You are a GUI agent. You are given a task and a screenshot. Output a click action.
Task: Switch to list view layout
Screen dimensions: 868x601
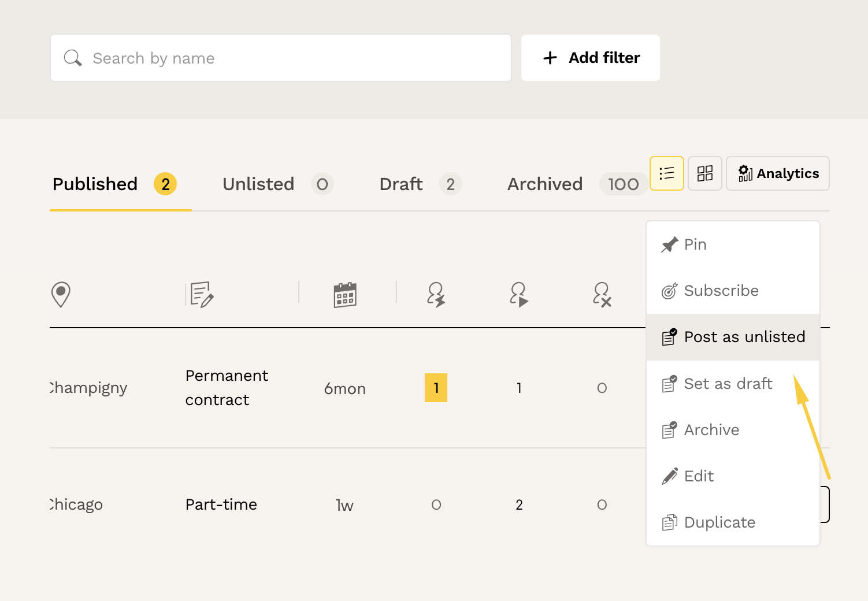tap(666, 173)
